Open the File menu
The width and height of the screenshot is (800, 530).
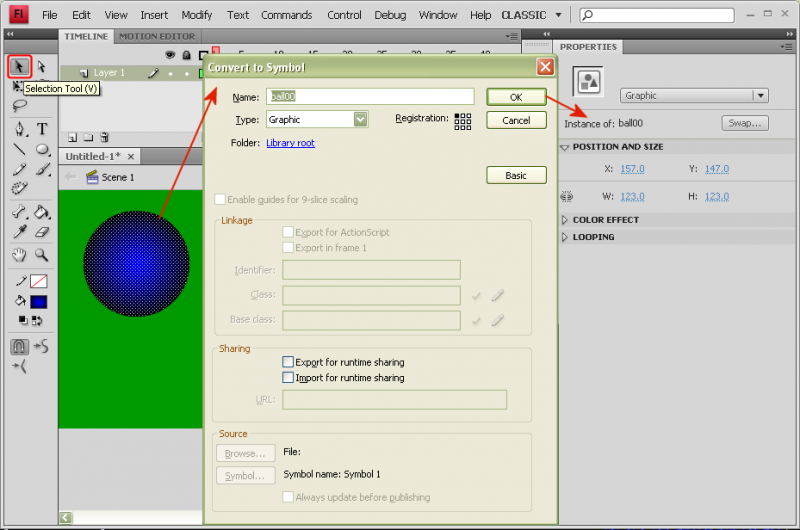pyautogui.click(x=49, y=15)
